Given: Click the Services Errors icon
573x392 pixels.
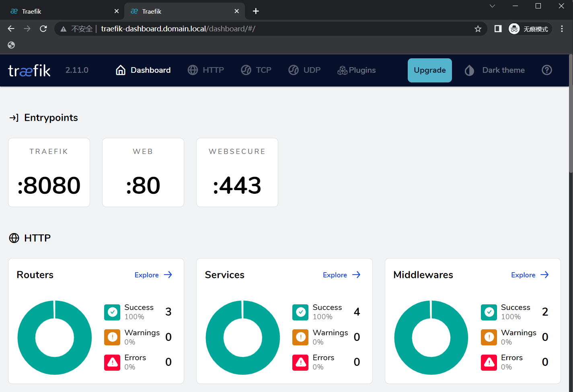Looking at the screenshot, I should 300,362.
